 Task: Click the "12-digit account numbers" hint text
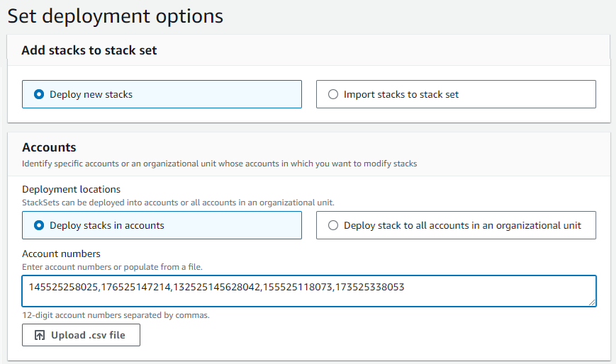[x=116, y=315]
